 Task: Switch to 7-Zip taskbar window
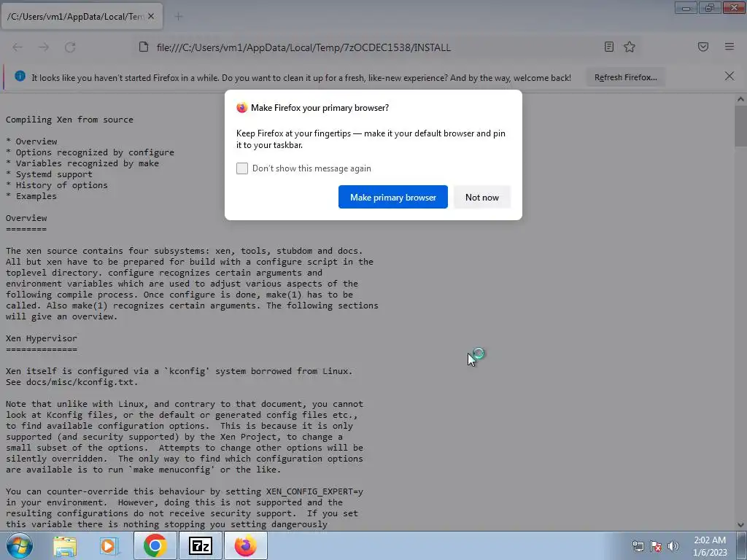point(200,545)
